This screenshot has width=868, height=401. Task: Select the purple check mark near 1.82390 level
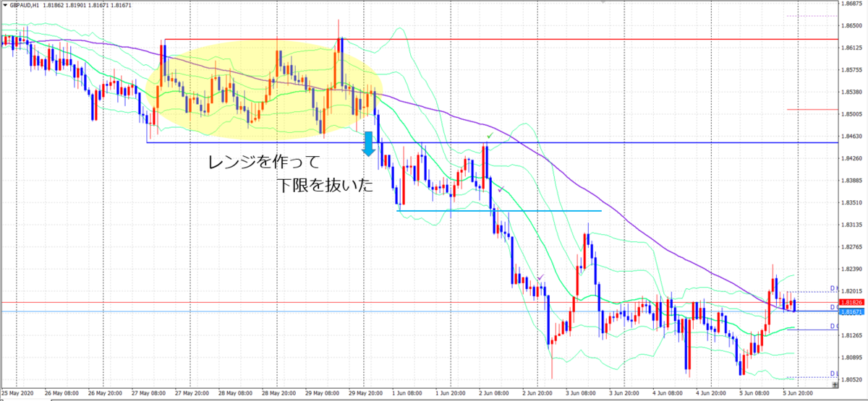pos(540,277)
